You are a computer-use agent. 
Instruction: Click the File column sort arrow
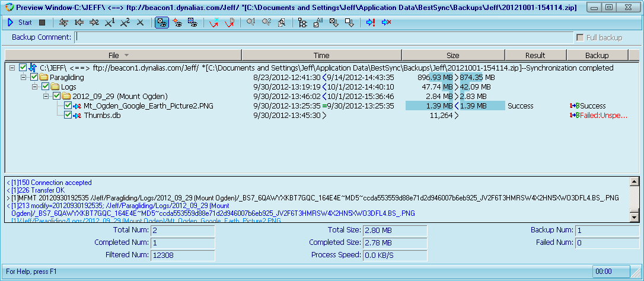point(126,56)
